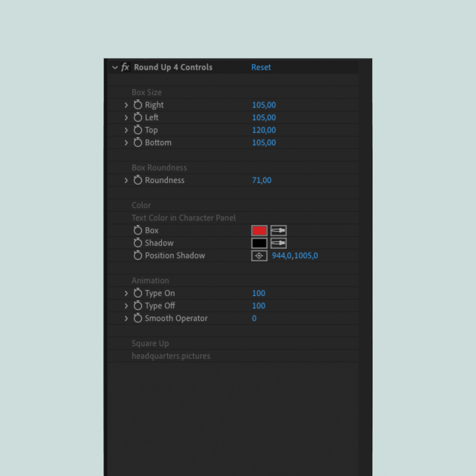Select the Round Up 4 Controls effect title
Image resolution: width=476 pixels, height=476 pixels.
click(173, 67)
